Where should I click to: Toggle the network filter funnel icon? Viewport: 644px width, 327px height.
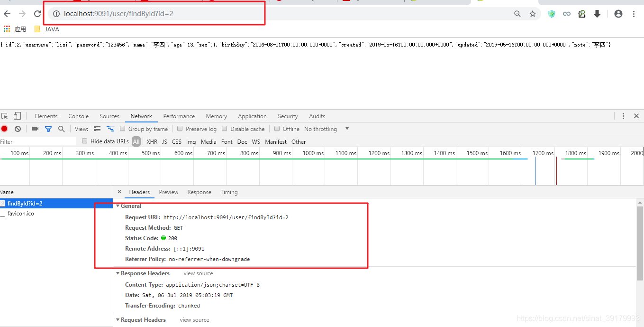tap(48, 129)
